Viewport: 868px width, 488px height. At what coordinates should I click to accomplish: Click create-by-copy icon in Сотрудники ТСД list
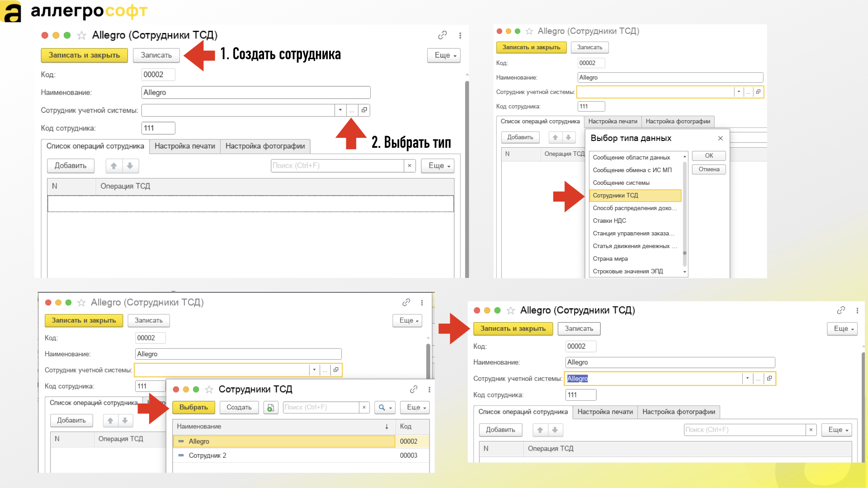click(270, 408)
